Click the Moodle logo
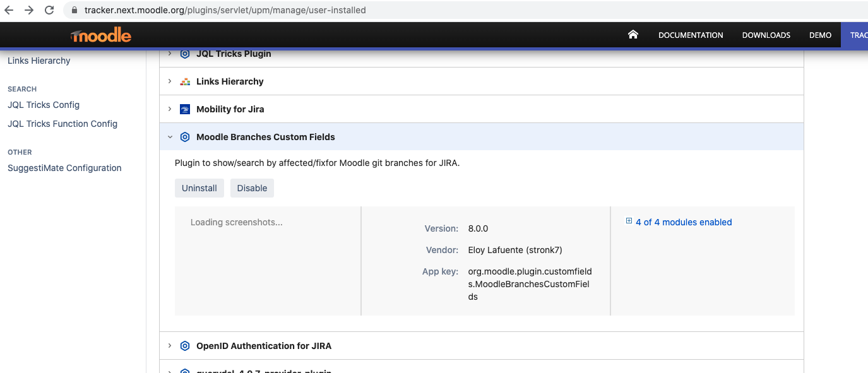This screenshot has width=868, height=373. click(101, 35)
